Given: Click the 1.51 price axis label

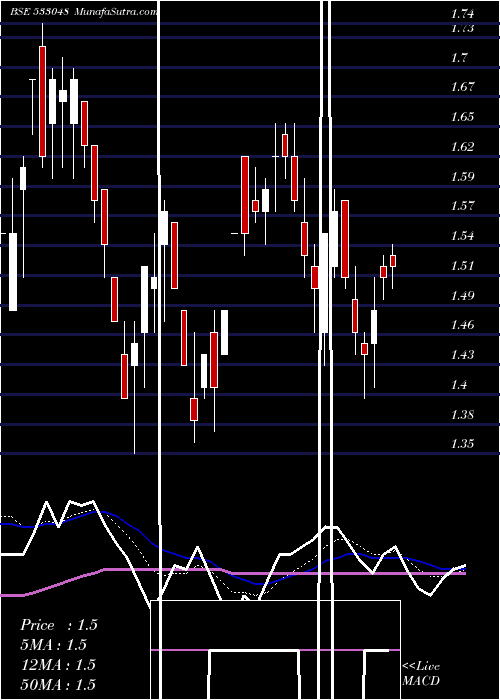Looking at the screenshot, I should pos(462,266).
